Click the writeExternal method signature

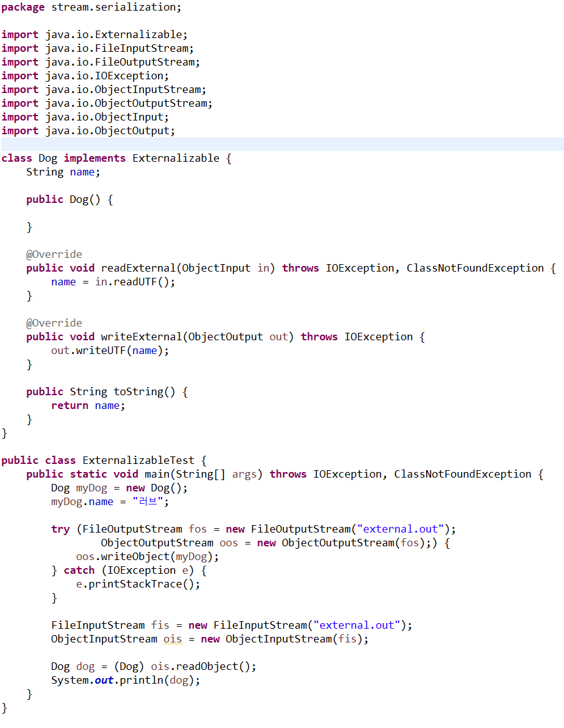(x=225, y=337)
